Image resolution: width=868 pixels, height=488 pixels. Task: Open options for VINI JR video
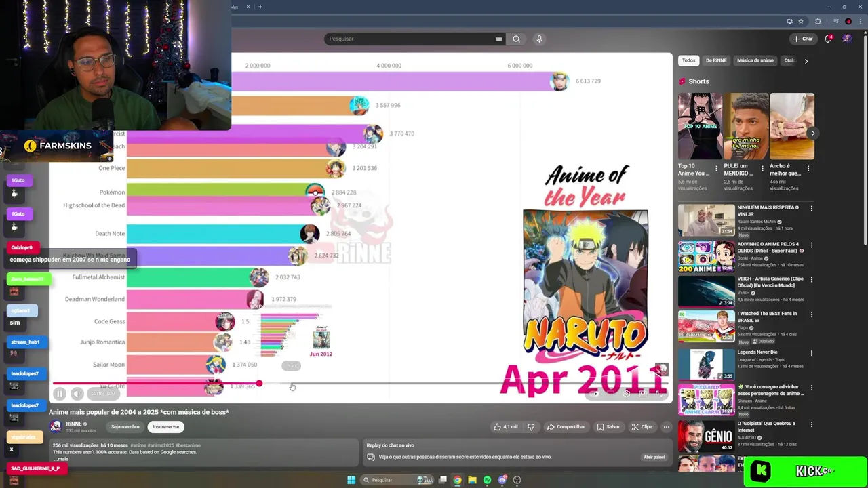(812, 209)
